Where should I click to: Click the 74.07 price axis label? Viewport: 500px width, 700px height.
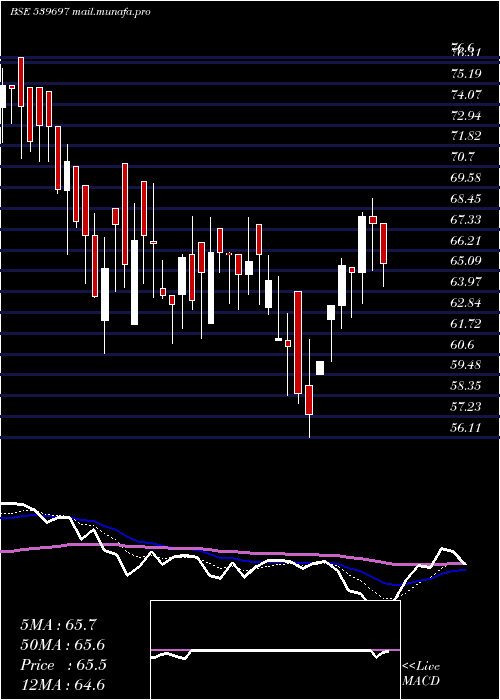pyautogui.click(x=467, y=95)
